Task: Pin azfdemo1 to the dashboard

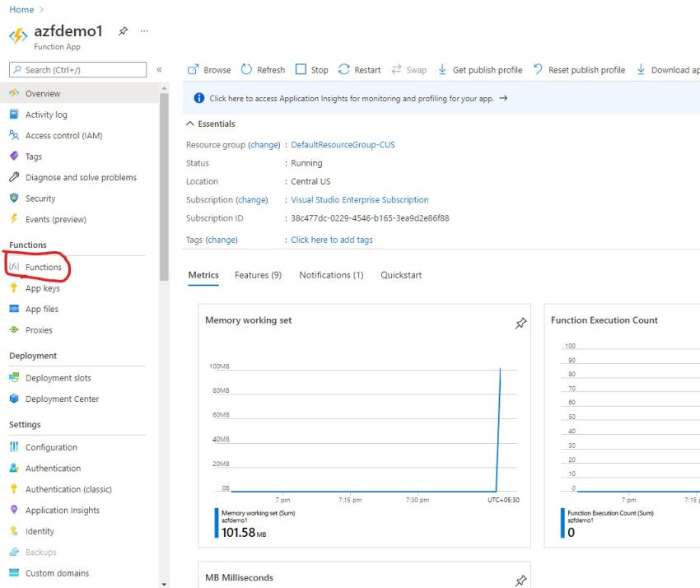Action: pyautogui.click(x=124, y=31)
